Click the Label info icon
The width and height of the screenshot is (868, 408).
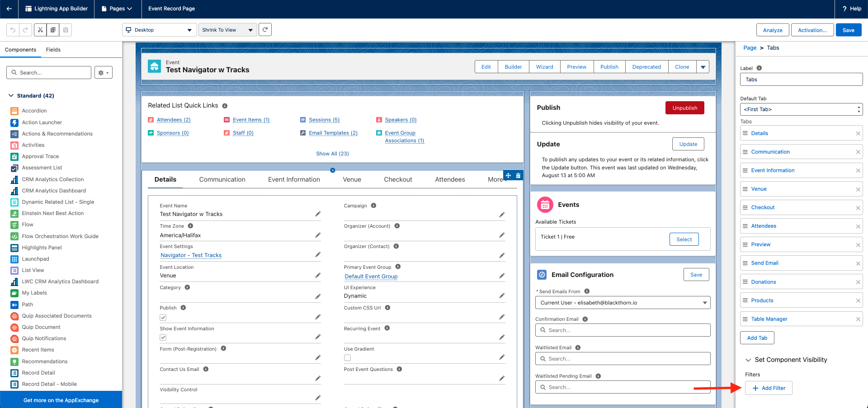pos(759,68)
